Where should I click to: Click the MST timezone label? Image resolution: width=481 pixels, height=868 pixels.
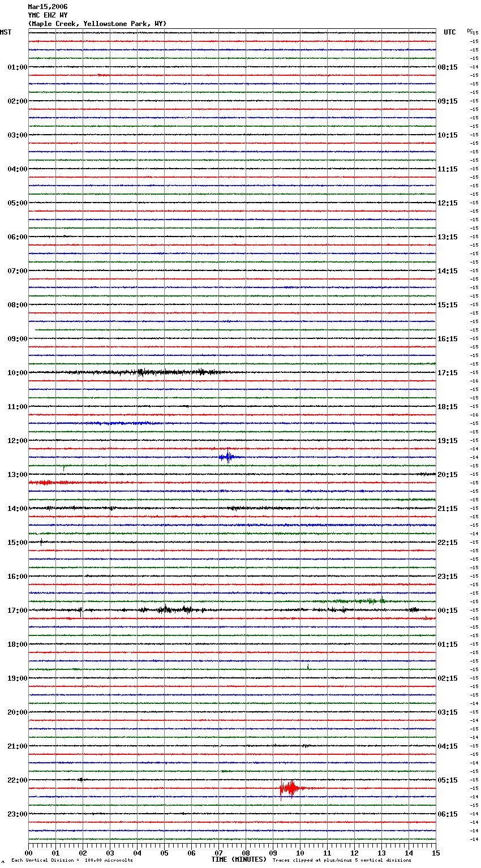[x=6, y=32]
